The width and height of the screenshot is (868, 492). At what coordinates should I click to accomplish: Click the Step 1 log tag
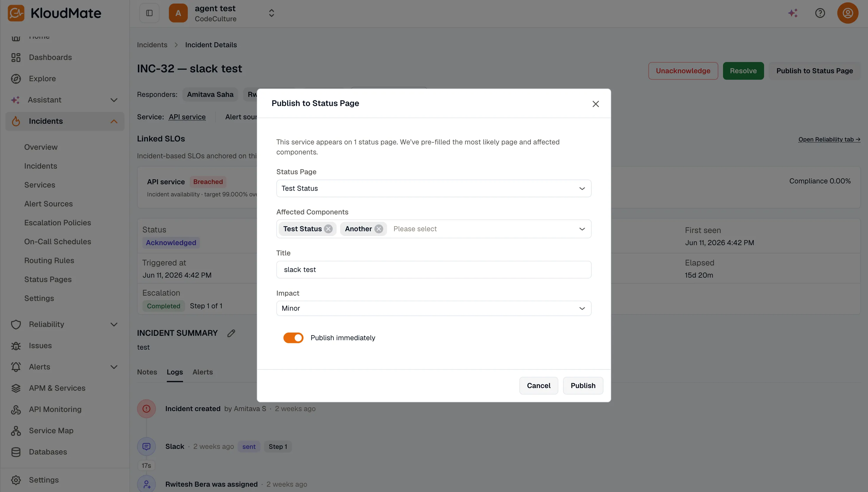(278, 447)
